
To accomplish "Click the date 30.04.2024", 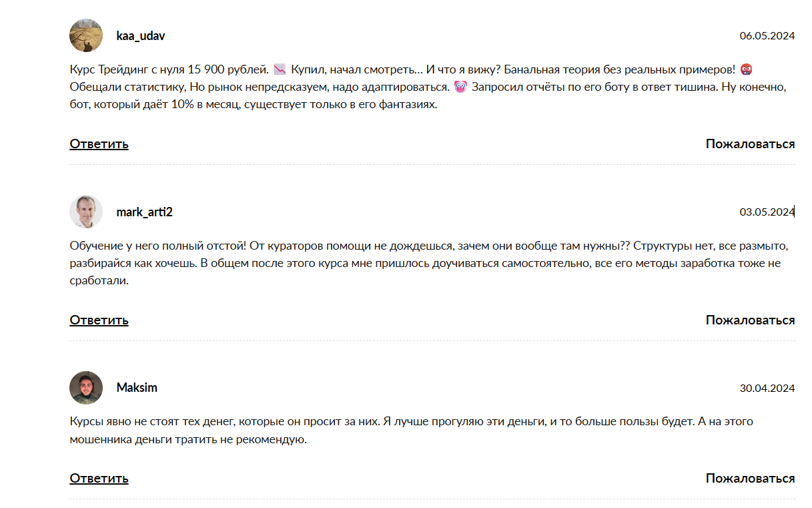I will (x=767, y=389).
